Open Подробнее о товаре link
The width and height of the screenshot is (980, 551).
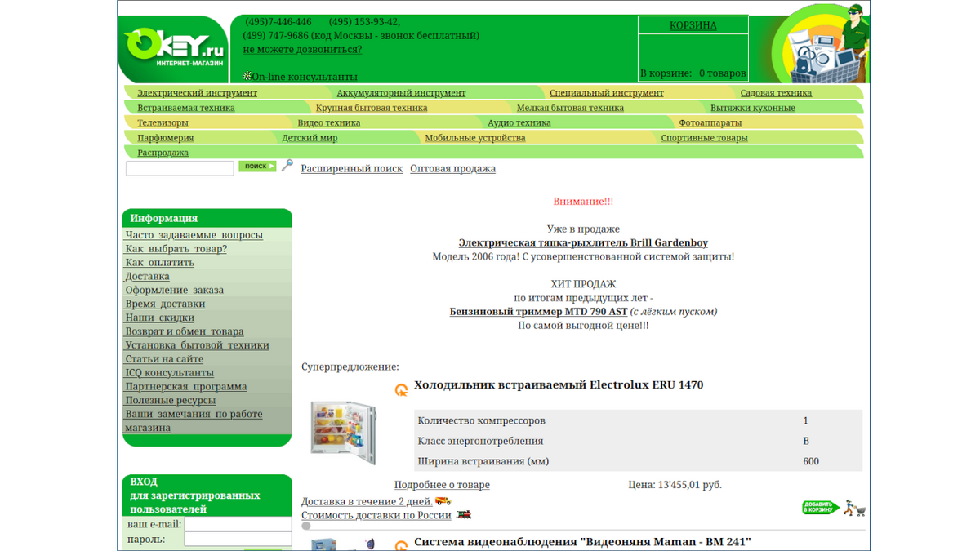pos(442,485)
